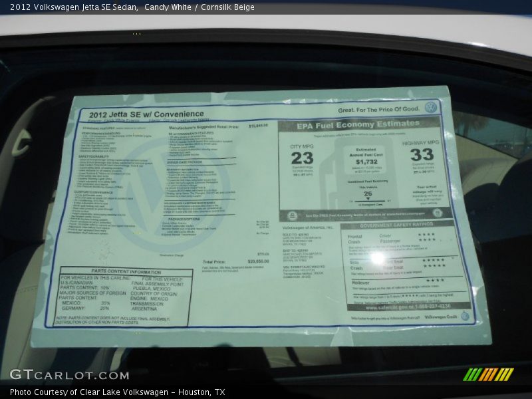The image size is (532, 399).
Task: Click the "Volkswagen of America, Inc." line
Action: (x=308, y=228)
